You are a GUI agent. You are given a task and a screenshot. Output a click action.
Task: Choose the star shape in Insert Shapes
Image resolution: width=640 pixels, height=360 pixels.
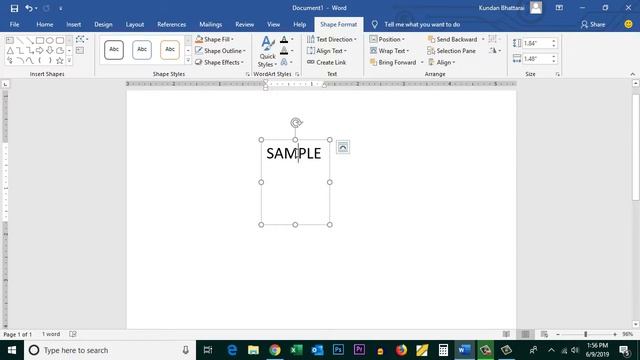(x=60, y=60)
